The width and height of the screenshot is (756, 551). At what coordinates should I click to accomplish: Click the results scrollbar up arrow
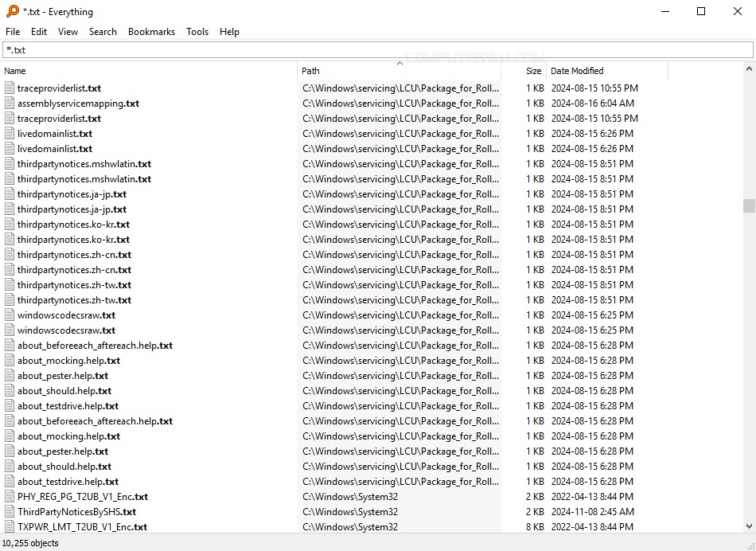(x=749, y=69)
